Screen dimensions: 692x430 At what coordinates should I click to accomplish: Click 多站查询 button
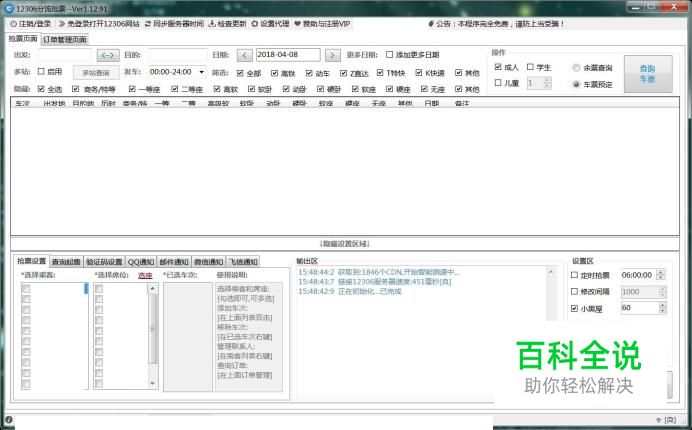click(x=96, y=73)
